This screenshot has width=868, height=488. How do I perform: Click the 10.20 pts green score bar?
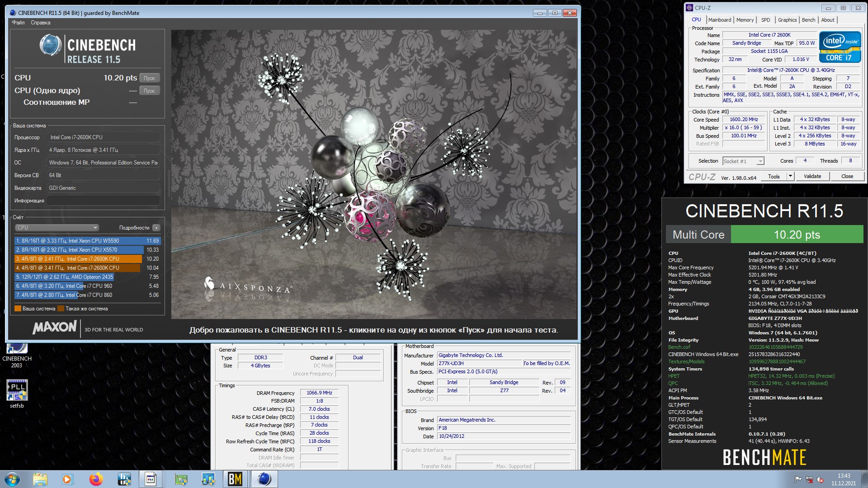click(x=797, y=235)
